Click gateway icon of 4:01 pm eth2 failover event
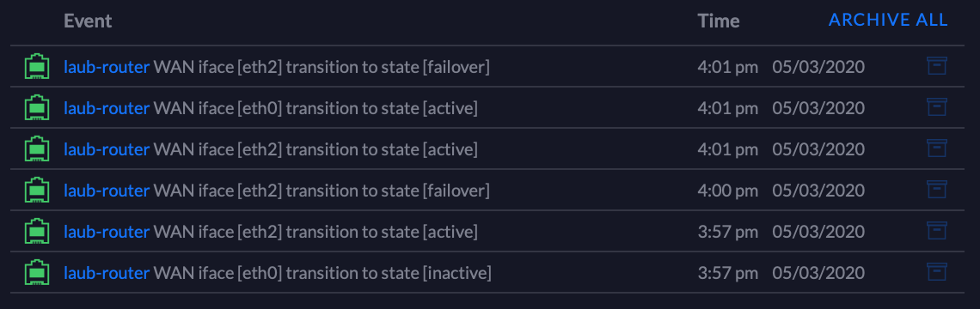980x309 pixels. 37,67
